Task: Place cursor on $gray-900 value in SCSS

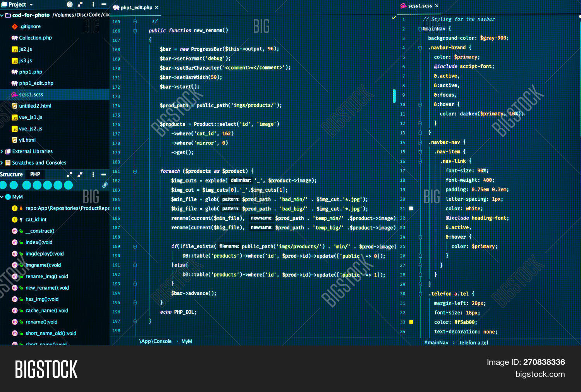Action: pos(493,38)
